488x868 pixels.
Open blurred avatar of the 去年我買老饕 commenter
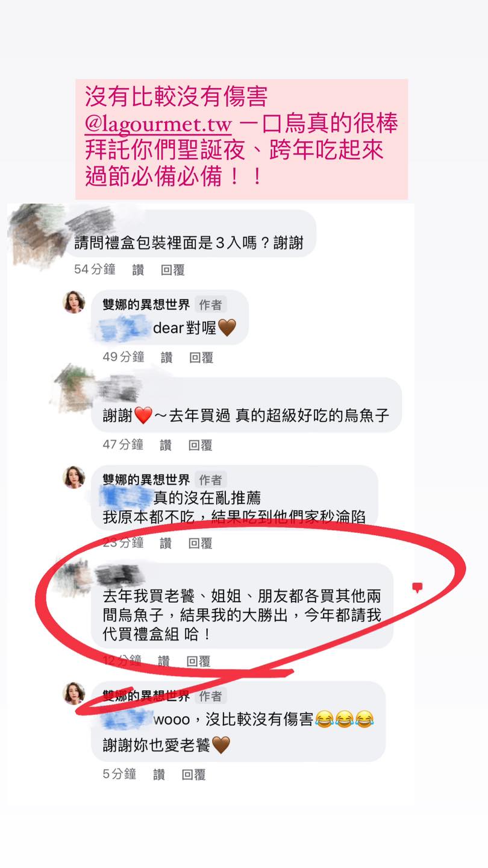click(73, 578)
